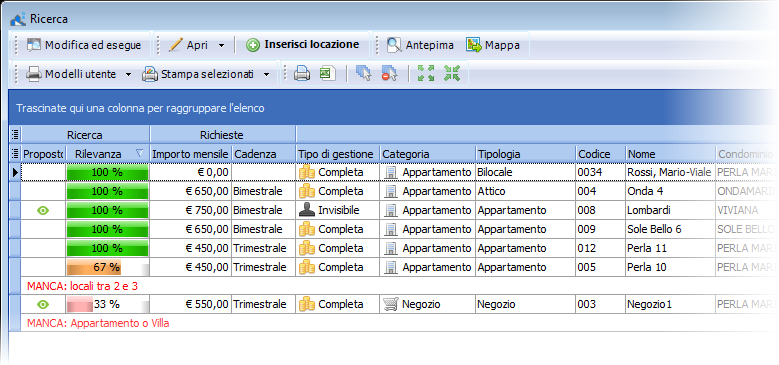779x365 pixels.
Task: Toggle the eye icon in the Negozio1 row
Action: [x=44, y=304]
